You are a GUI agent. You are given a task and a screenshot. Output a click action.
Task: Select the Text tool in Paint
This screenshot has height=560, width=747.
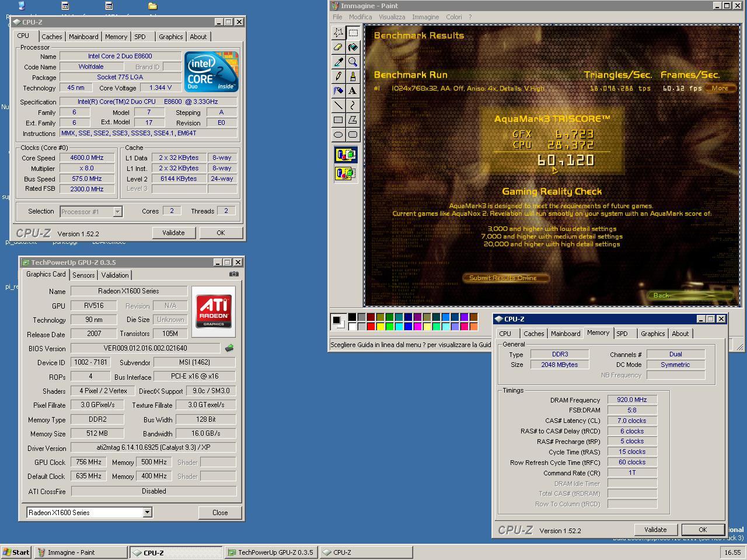pos(353,91)
